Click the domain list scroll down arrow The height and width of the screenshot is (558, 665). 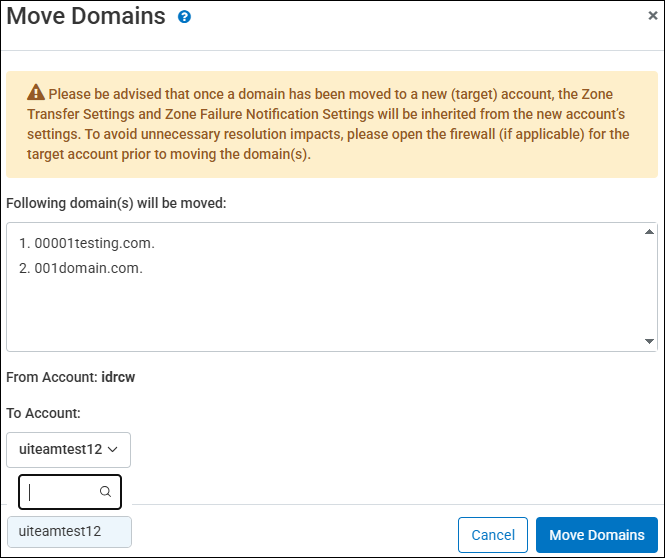coord(649,342)
